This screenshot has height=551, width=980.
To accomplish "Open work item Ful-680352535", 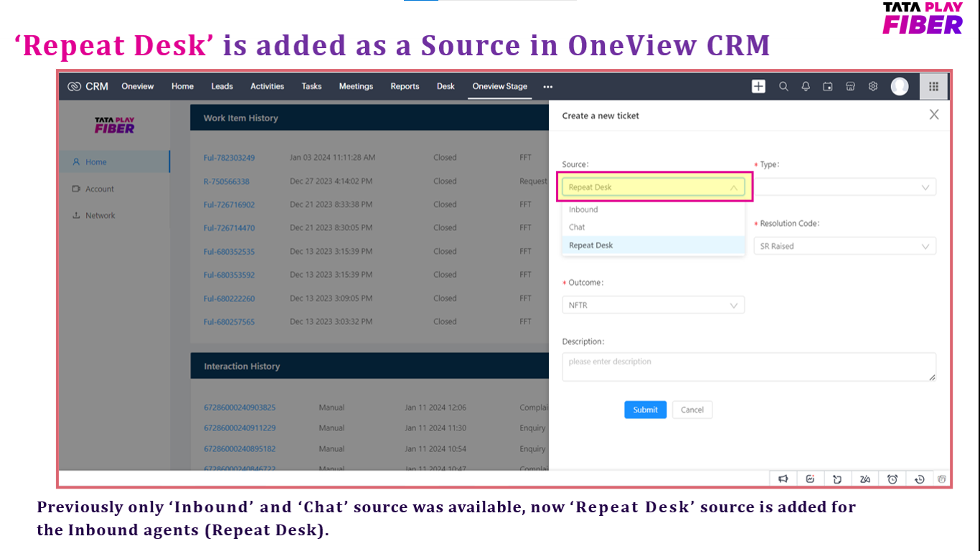I will pyautogui.click(x=229, y=252).
